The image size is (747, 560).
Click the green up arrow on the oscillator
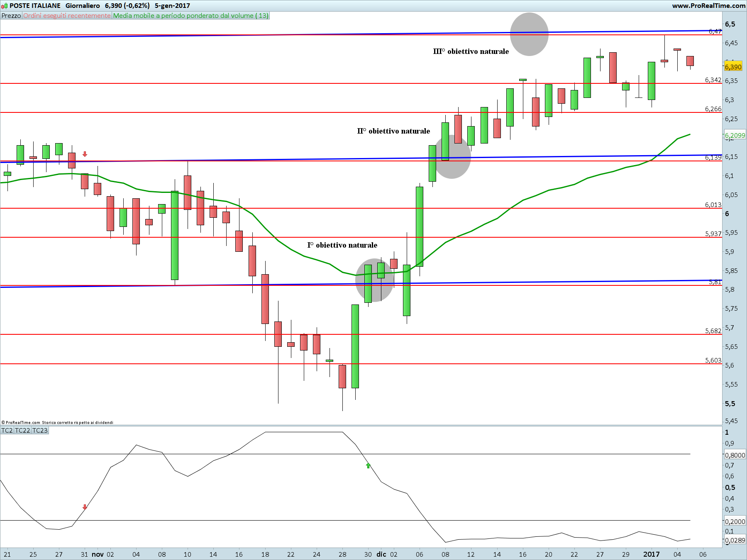click(x=368, y=466)
